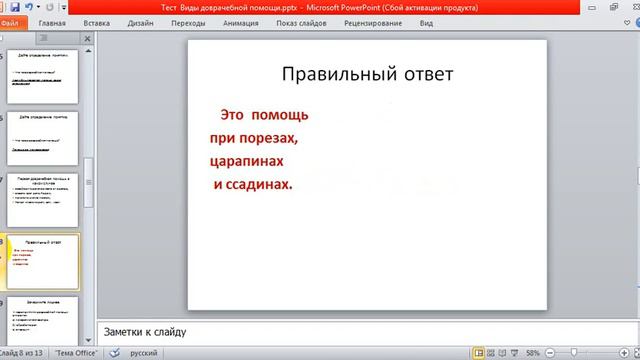Open the Переходы ribbon tab
This screenshot has height=360, width=640.
188,23
